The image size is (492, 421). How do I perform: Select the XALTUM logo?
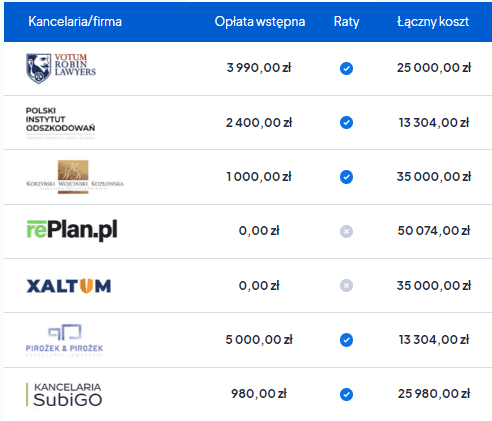point(69,286)
